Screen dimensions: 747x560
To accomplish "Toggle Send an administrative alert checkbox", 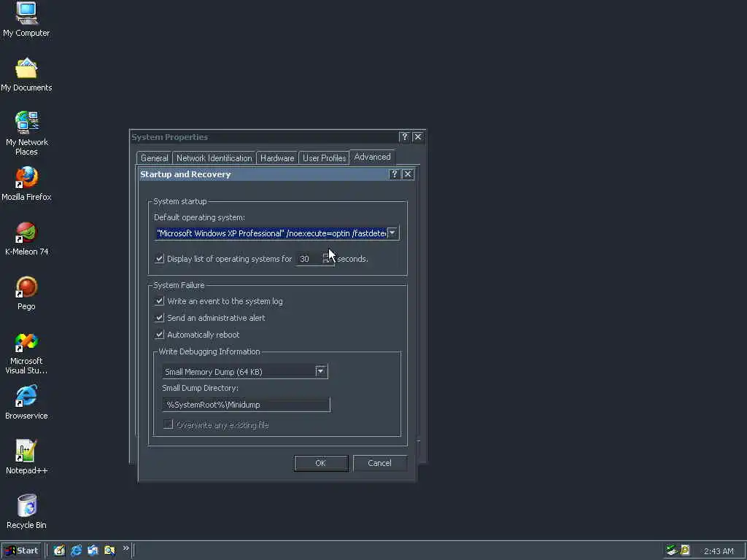I will point(160,318).
